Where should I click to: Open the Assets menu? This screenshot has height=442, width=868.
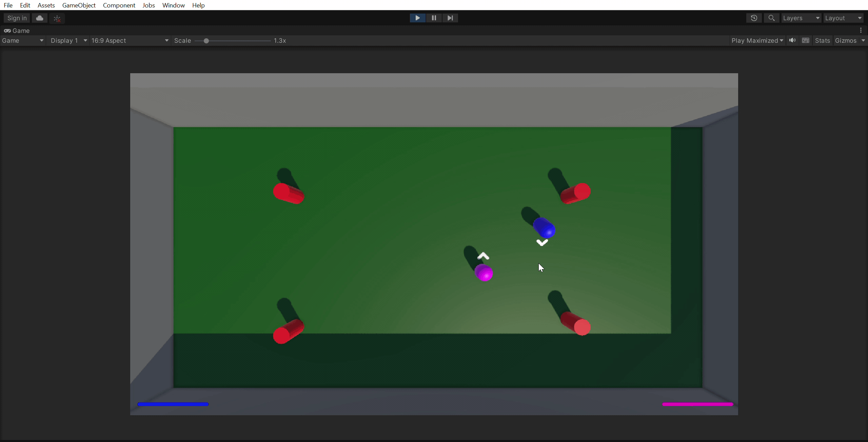46,5
